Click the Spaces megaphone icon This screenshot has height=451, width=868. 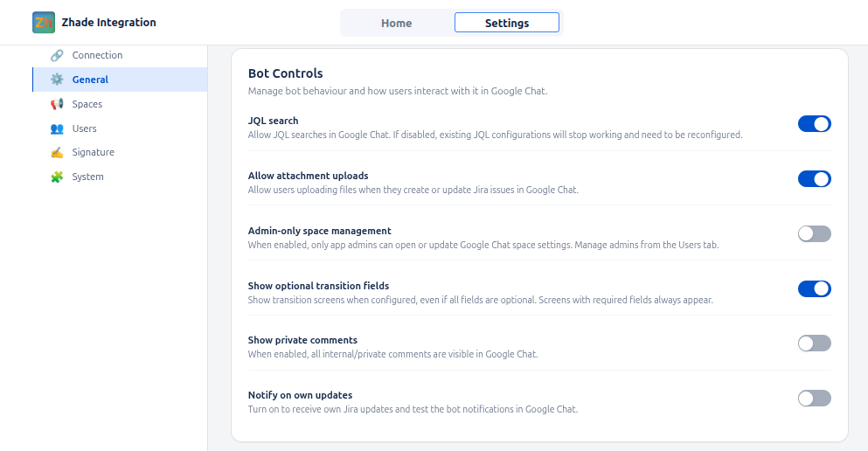tap(57, 104)
